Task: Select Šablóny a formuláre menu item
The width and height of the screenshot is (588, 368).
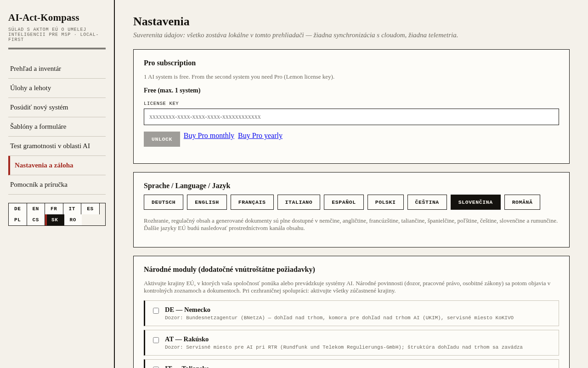Action: (x=57, y=126)
